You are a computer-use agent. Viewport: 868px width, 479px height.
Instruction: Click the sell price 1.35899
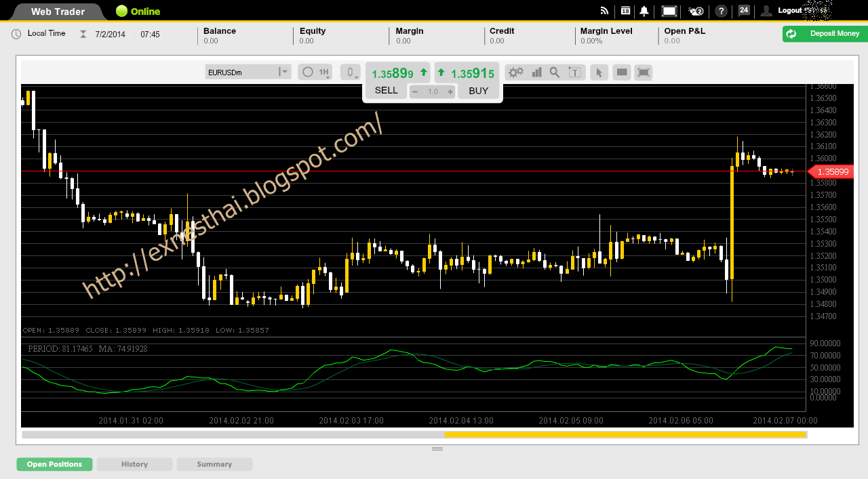[393, 74]
